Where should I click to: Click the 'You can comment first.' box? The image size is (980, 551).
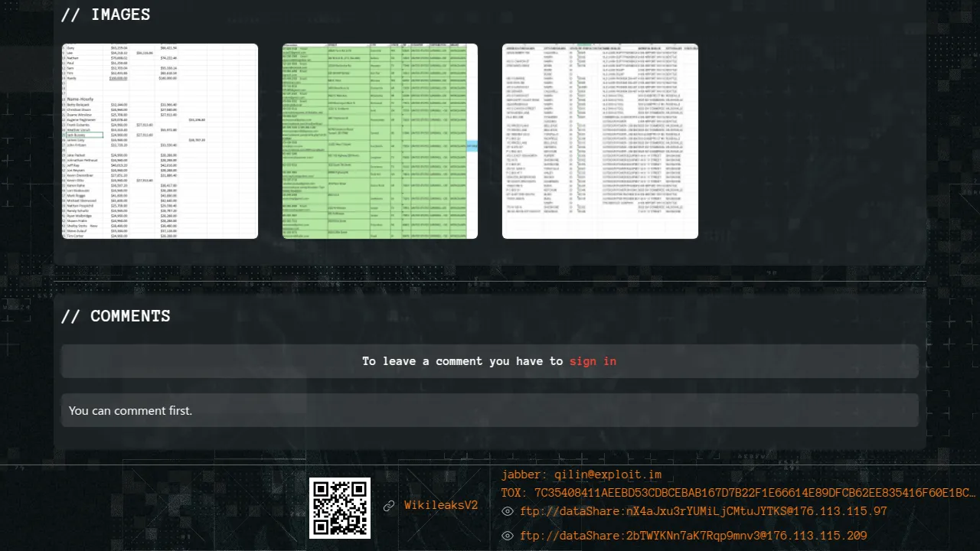pyautogui.click(x=490, y=410)
